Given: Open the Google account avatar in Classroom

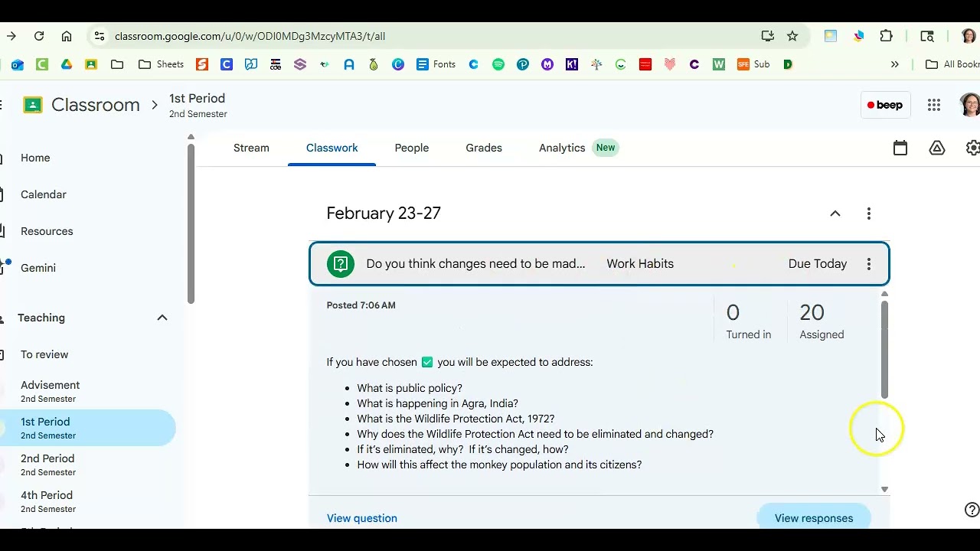Looking at the screenshot, I should coord(970,105).
